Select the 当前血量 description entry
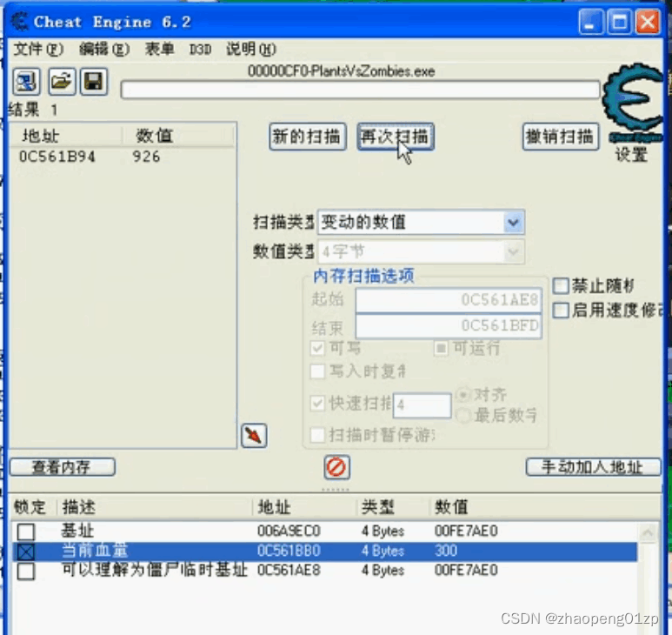The width and height of the screenshot is (672, 635). (95, 551)
